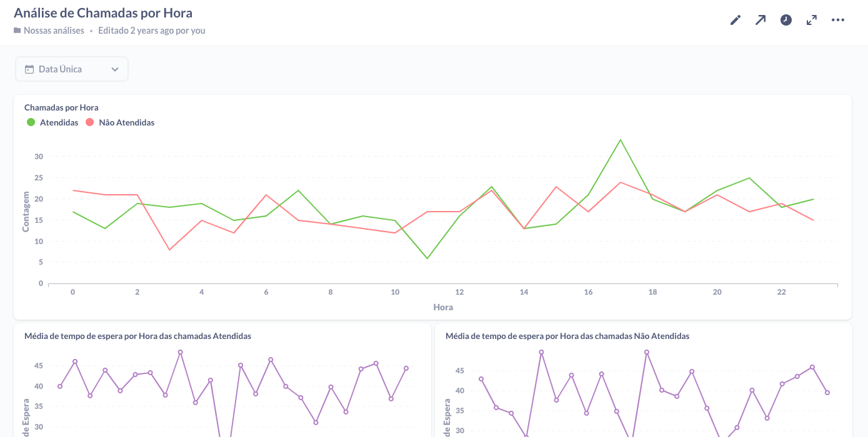Screen dimensions: 868x437
Task: Enter fullscreen with the expand arrows icon
Action: coord(812,20)
